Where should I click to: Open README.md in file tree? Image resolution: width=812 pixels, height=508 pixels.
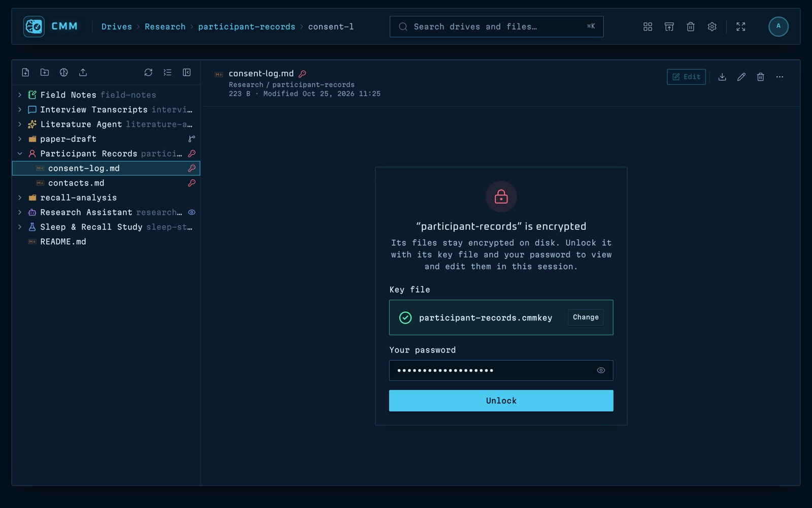[106, 242]
